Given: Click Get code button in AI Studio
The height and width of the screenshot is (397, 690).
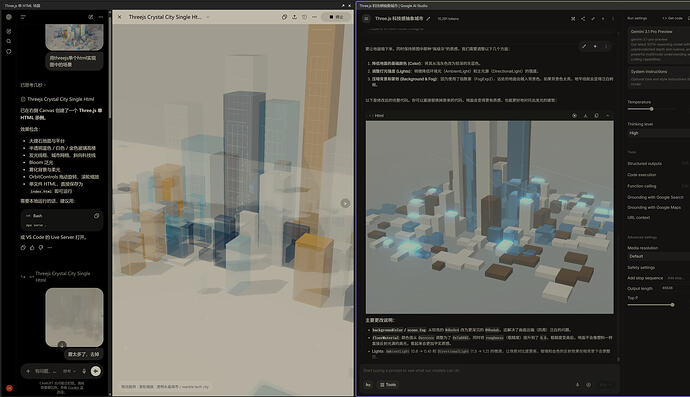Looking at the screenshot, I should 672,18.
